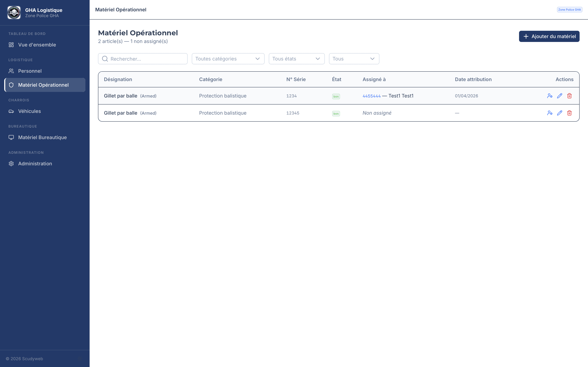Go to Vue d'ensemble in sidebar
588x367 pixels.
tap(37, 45)
